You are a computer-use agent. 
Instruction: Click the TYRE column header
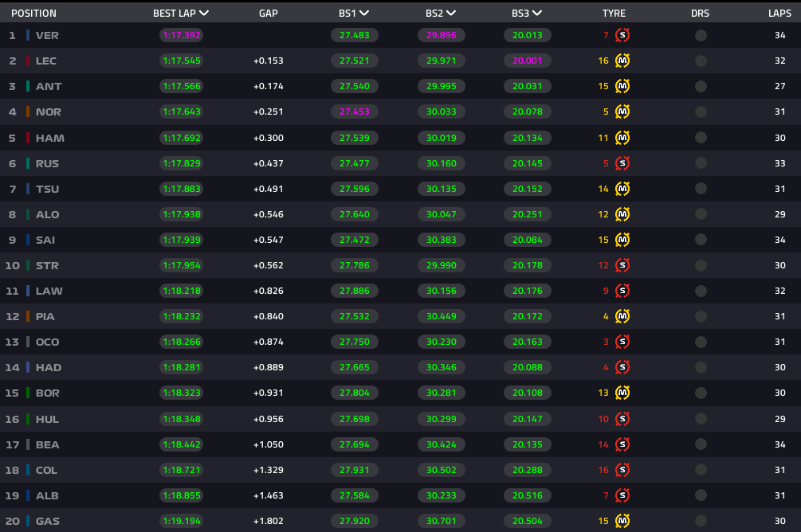point(614,14)
